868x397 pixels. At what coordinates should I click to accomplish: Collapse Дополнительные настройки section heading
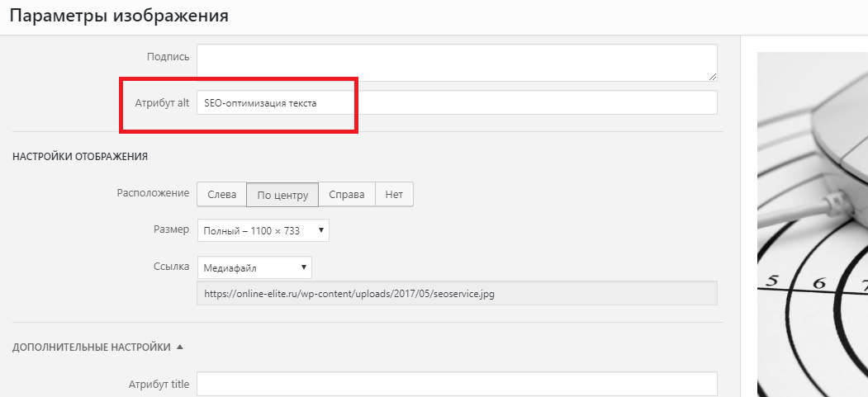[x=91, y=347]
